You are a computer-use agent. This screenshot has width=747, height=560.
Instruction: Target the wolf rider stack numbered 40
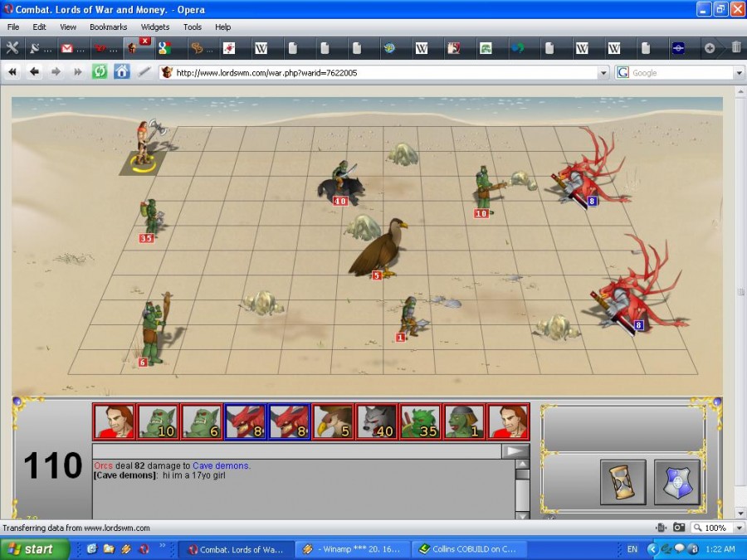(340, 183)
